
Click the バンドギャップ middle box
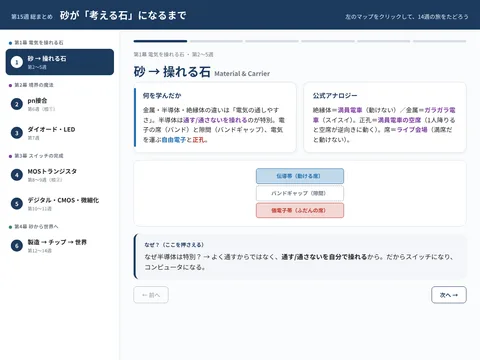[x=300, y=193]
